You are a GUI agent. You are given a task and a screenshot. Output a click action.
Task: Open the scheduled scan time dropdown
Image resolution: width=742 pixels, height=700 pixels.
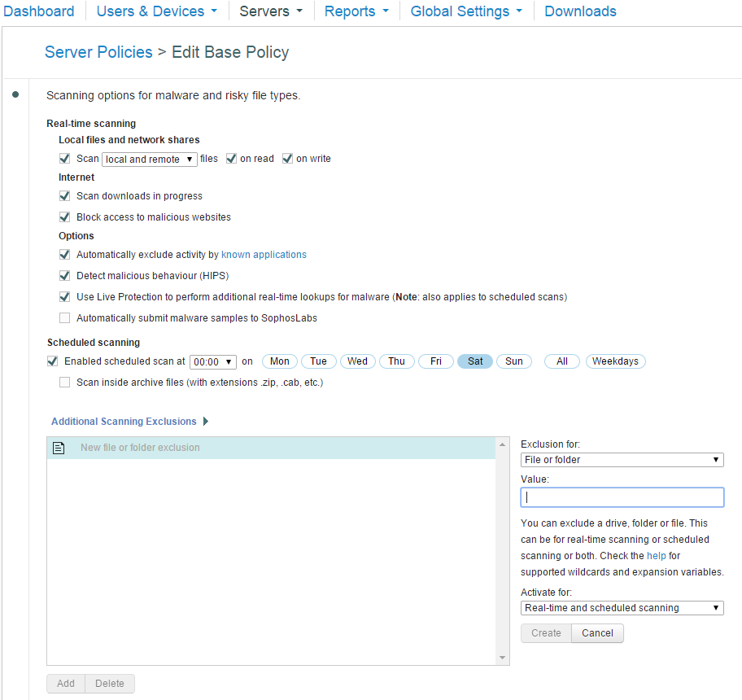(x=212, y=362)
